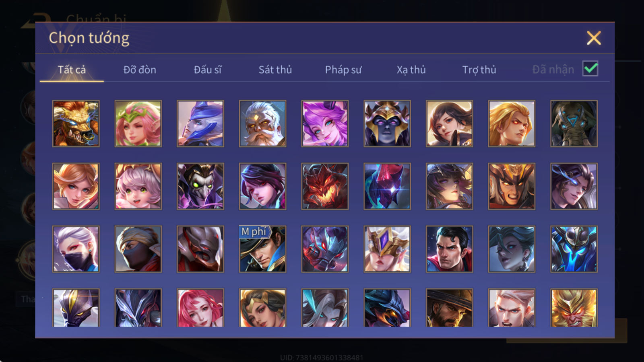Open the 'Trợ thủ' tab

[479, 70]
